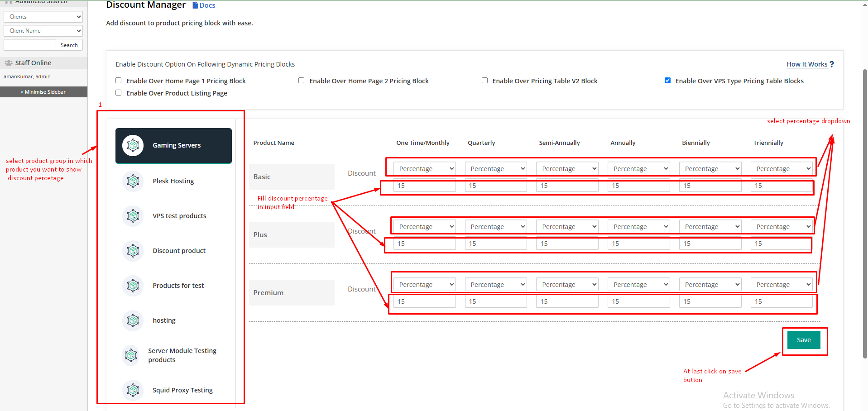The width and height of the screenshot is (868, 411).
Task: Click the Plesk Hosting group icon
Action: (133, 181)
